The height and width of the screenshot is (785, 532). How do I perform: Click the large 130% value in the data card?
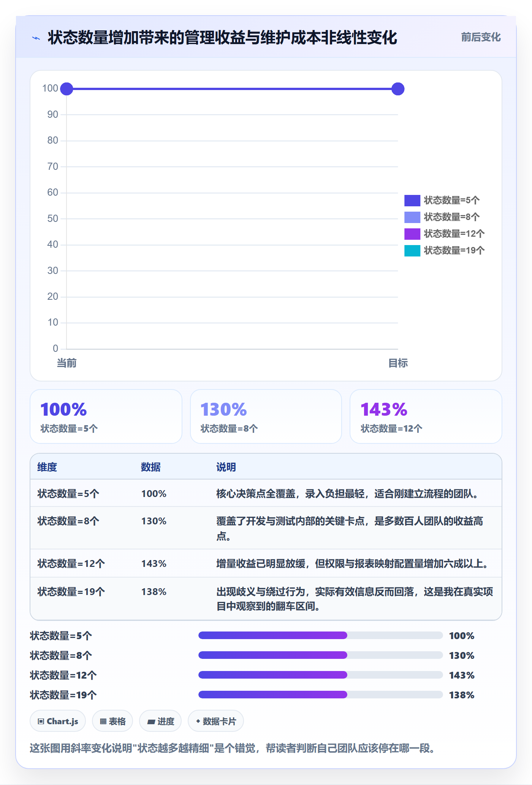223,410
